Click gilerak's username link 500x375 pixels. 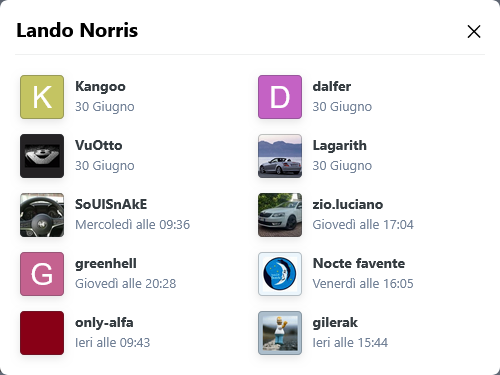[x=335, y=323]
